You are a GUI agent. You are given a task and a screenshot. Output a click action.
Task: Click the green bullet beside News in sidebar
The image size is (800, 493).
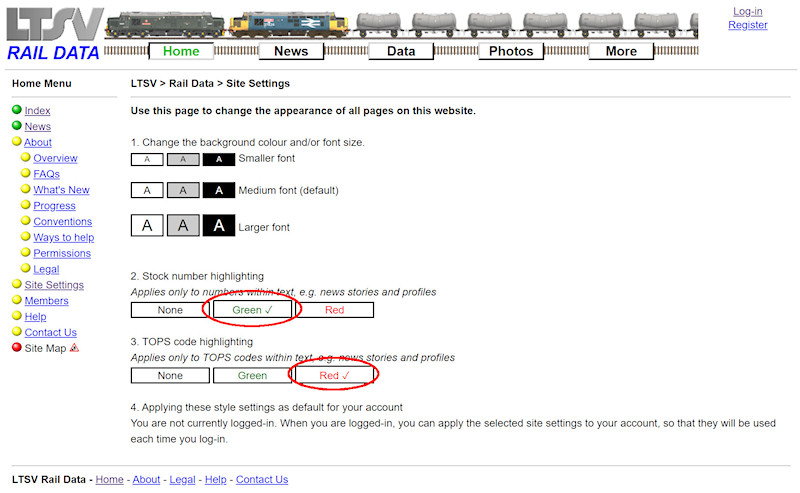17,126
